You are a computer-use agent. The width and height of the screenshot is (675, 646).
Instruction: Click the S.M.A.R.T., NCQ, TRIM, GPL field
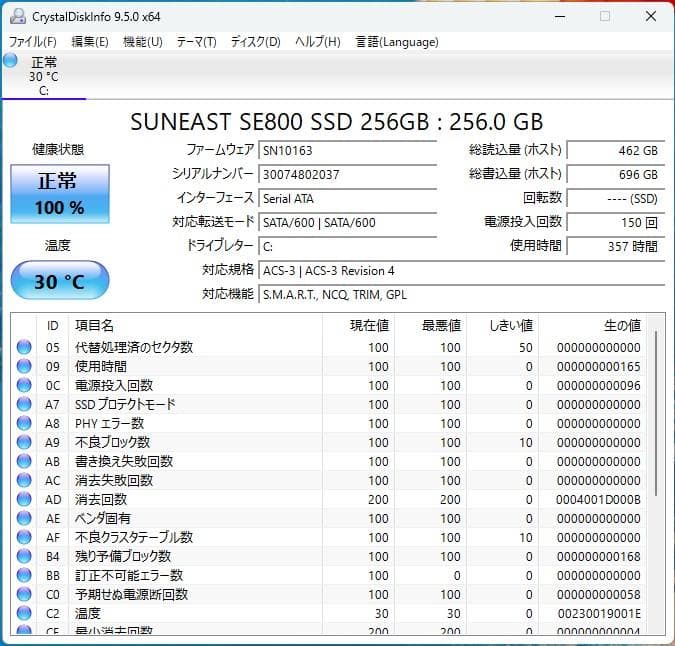point(461,295)
